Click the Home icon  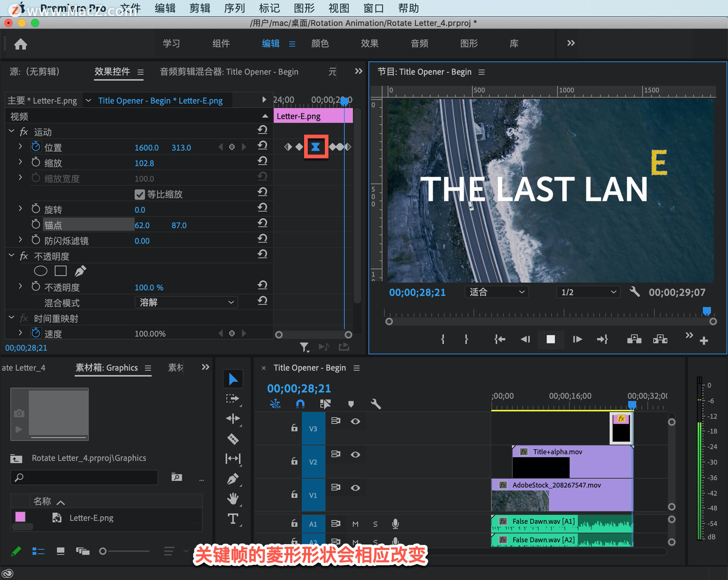(20, 44)
